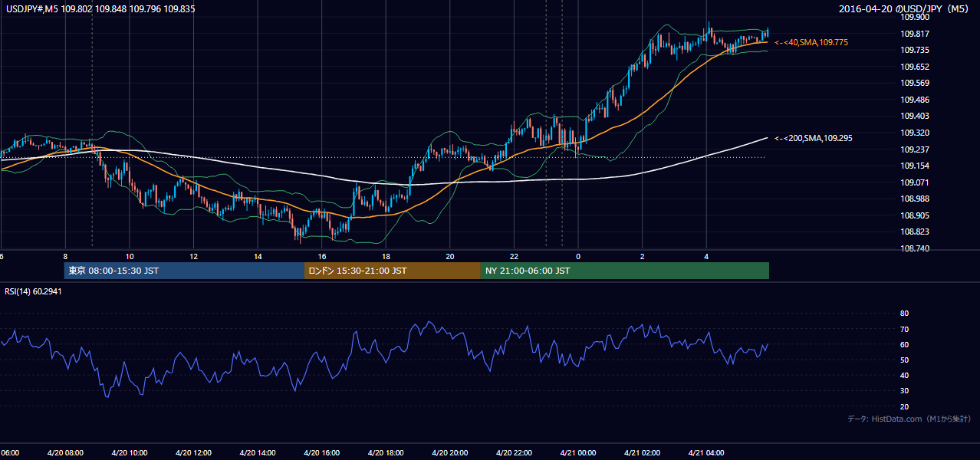Click the RSI 40 level label

[904, 375]
